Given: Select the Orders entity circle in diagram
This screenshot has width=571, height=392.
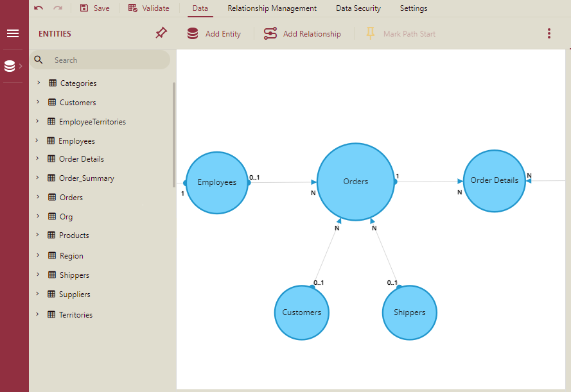Looking at the screenshot, I should [x=355, y=182].
